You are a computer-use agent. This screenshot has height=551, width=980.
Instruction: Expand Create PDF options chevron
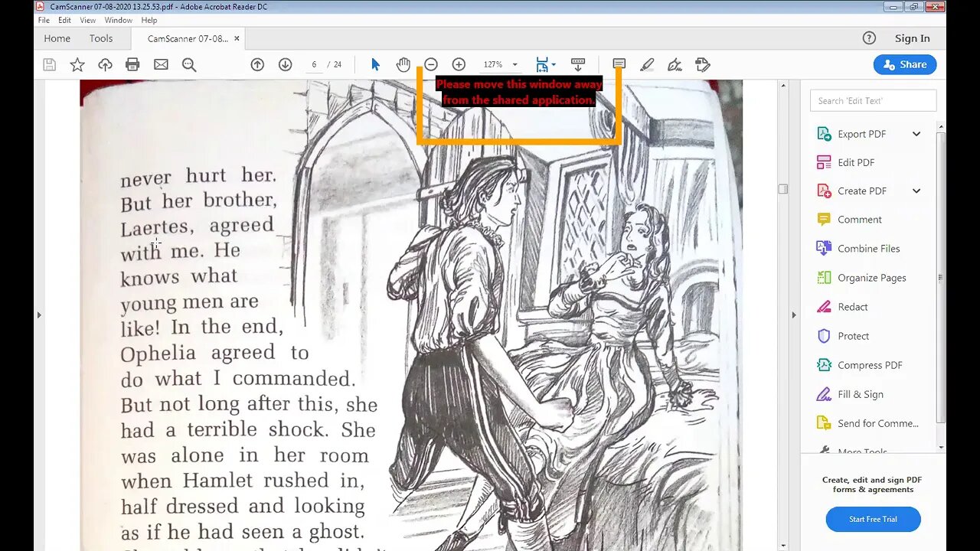(x=916, y=191)
